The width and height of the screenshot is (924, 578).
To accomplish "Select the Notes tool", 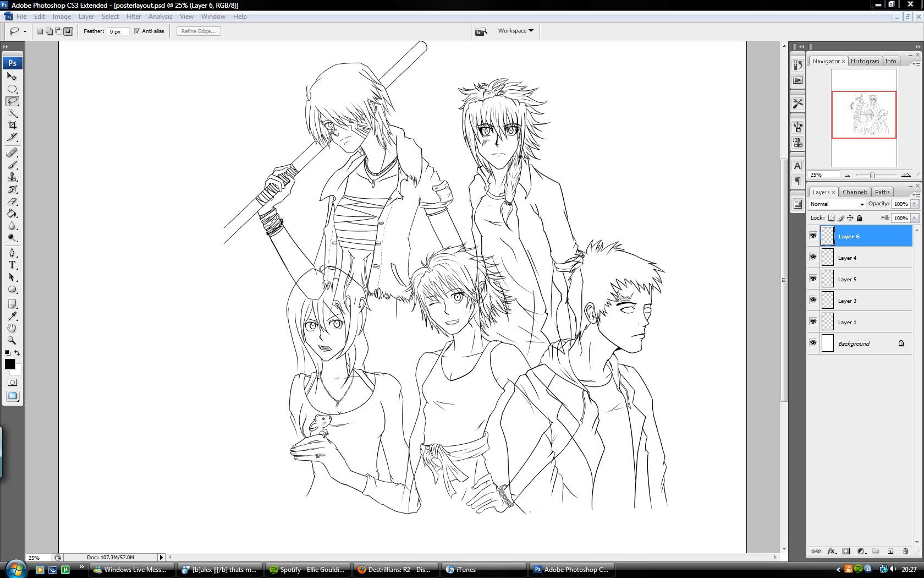I will pyautogui.click(x=12, y=304).
